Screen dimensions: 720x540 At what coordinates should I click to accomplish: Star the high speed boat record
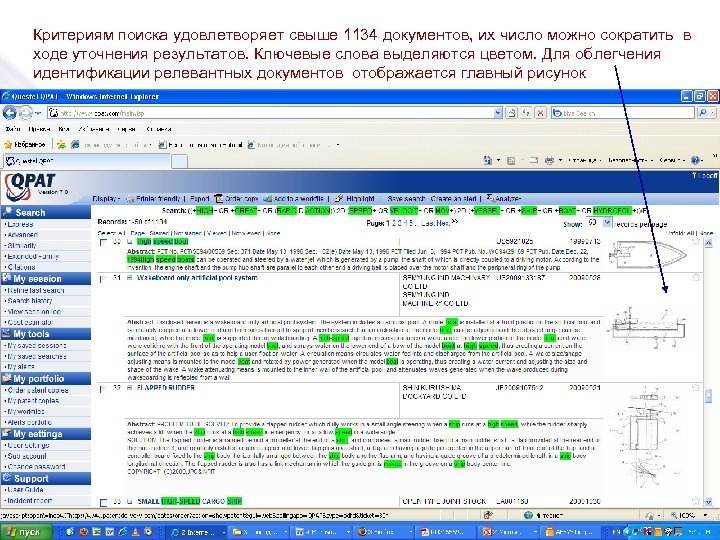(x=696, y=241)
